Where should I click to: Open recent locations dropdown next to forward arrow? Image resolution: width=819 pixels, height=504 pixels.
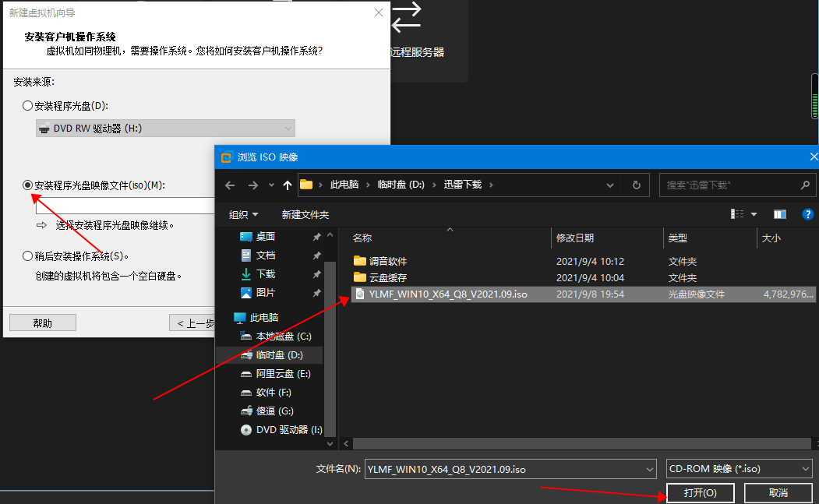point(271,185)
